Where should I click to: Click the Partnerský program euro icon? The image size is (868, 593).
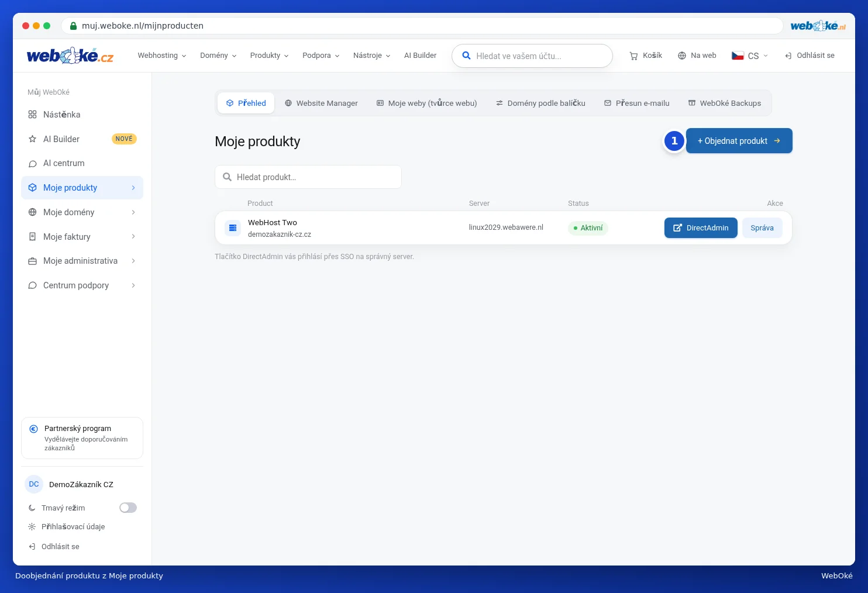click(34, 429)
